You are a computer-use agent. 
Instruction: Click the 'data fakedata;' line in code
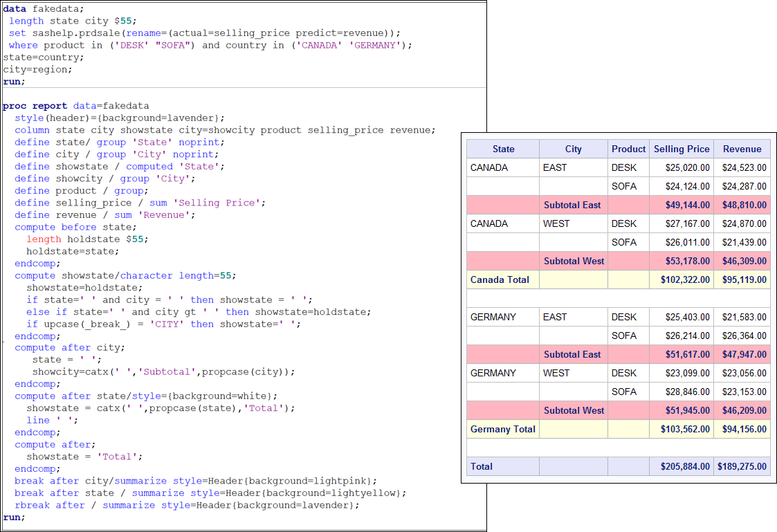pos(43,9)
